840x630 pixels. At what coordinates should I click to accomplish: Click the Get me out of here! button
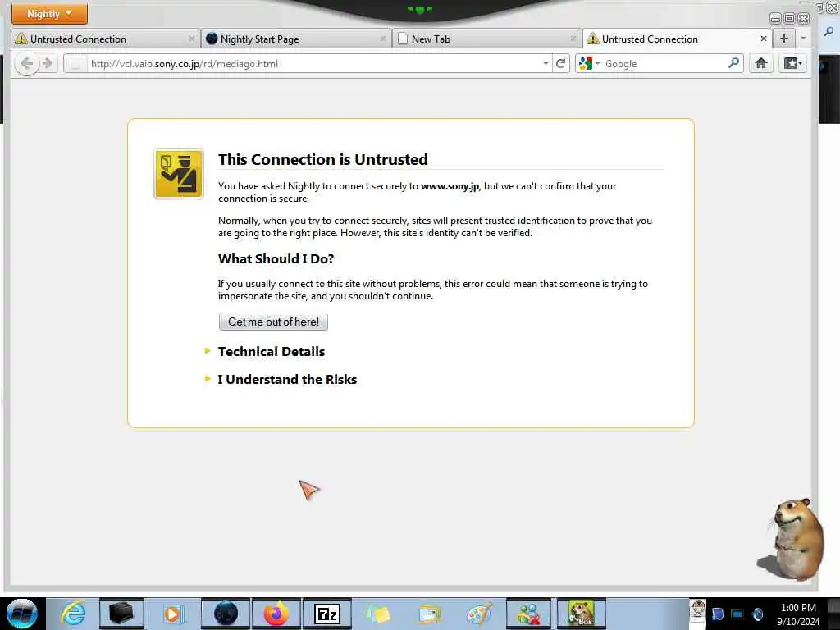pyautogui.click(x=273, y=322)
